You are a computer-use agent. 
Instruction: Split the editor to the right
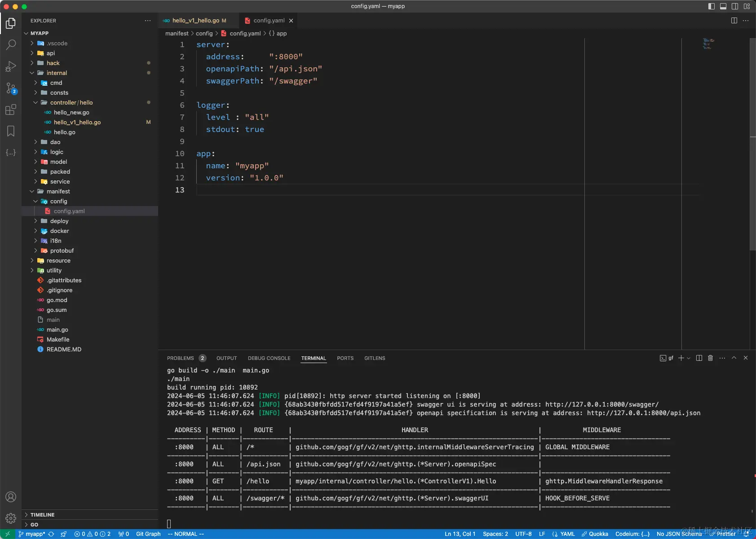734,21
